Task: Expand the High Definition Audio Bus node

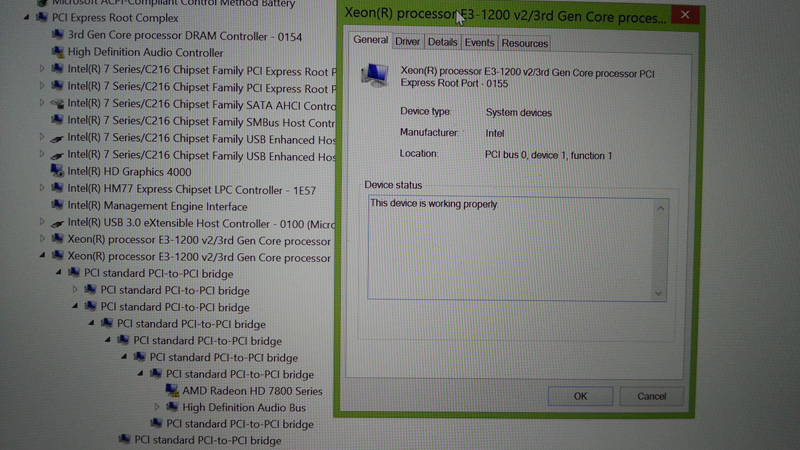Action: (157, 407)
